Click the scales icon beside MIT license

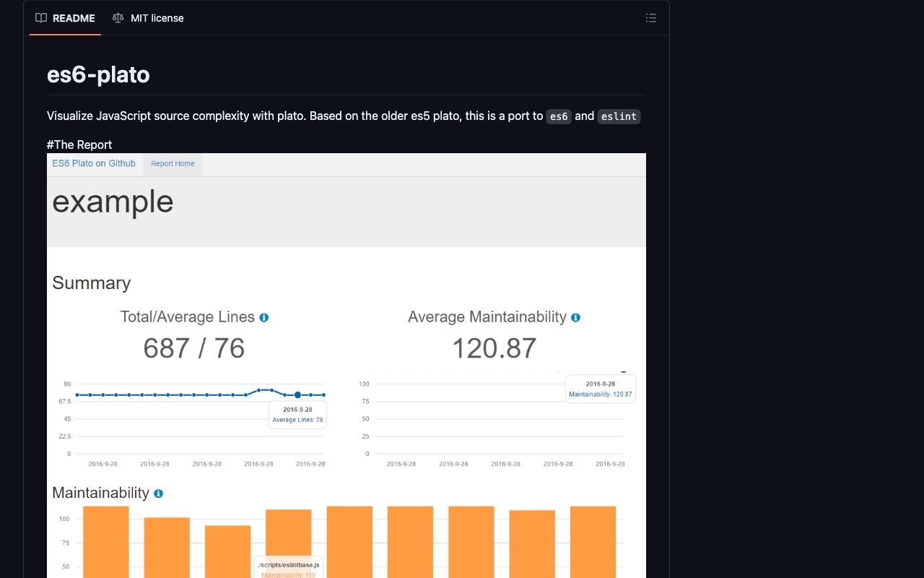click(x=118, y=18)
